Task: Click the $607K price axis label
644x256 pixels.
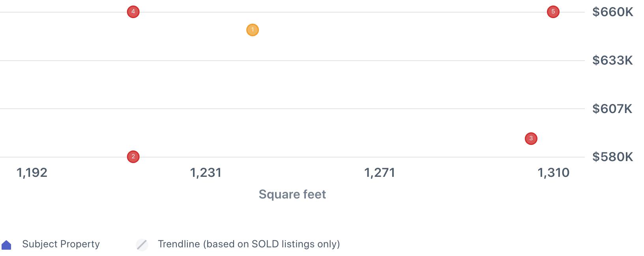Action: pos(612,109)
